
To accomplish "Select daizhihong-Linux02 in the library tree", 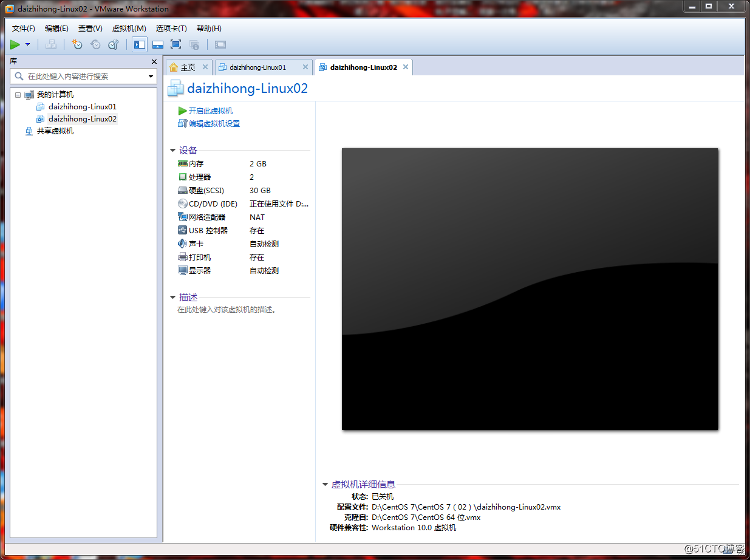I will pyautogui.click(x=83, y=119).
